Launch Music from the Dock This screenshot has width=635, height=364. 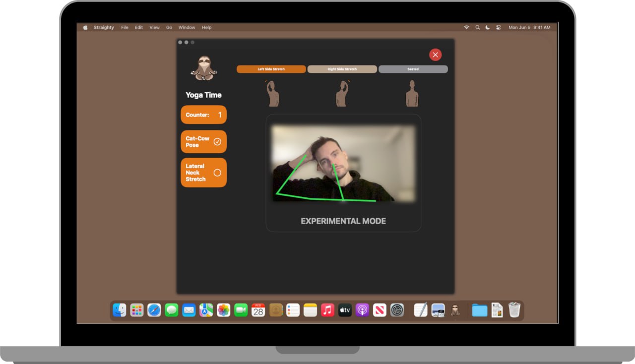(327, 310)
